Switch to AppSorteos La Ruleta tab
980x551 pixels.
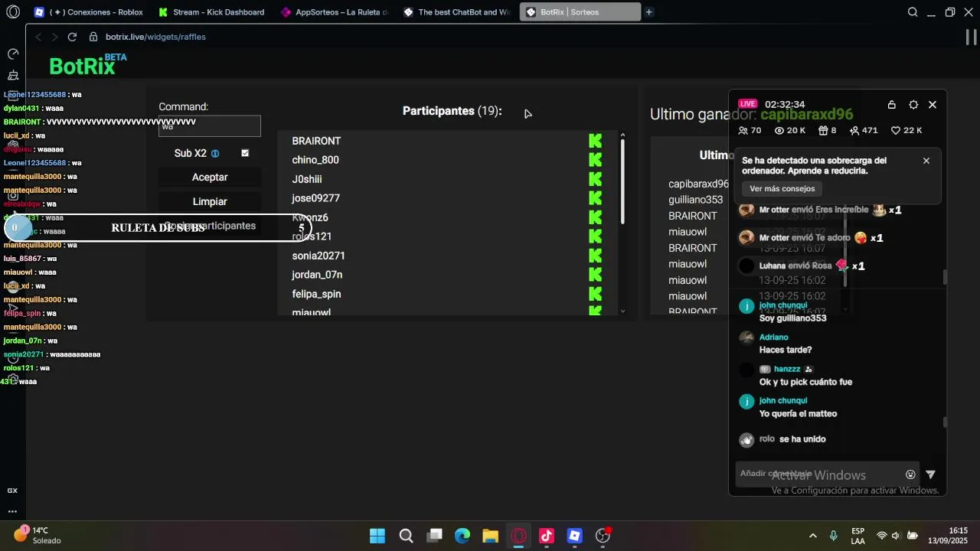pyautogui.click(x=335, y=12)
